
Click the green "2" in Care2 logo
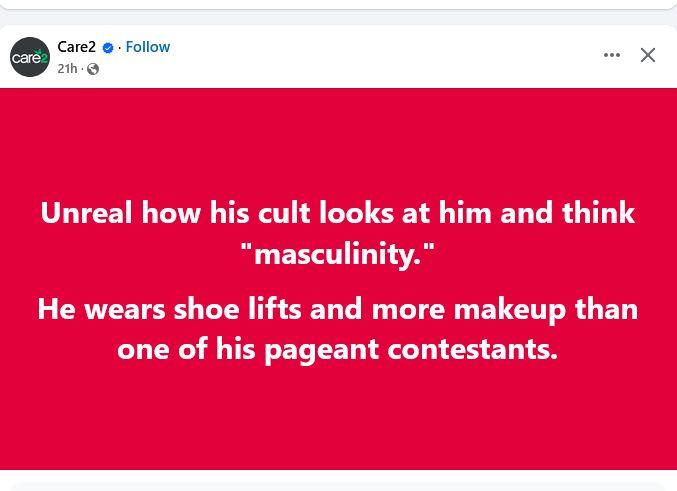point(44,58)
